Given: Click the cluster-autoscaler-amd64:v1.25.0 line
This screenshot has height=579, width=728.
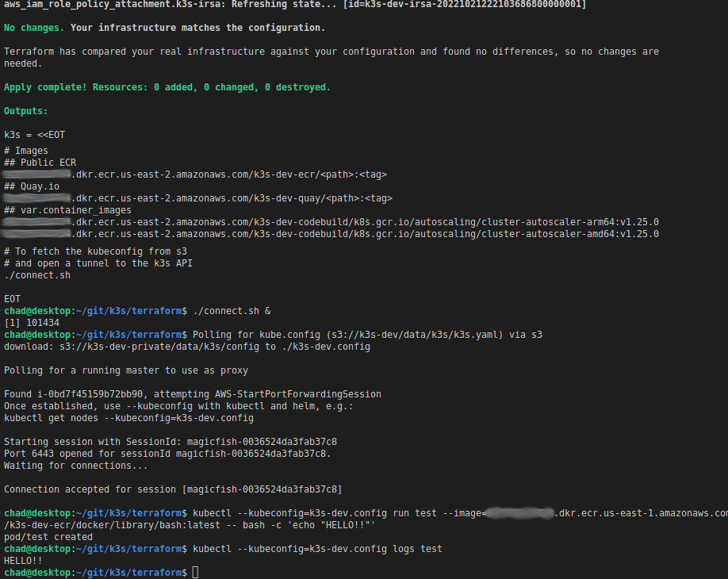Looking at the screenshot, I should pos(331,234).
